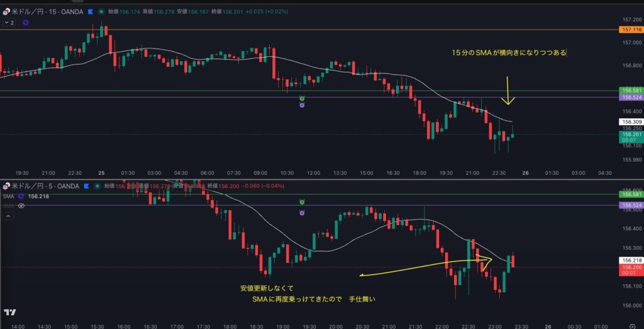Select the text 15分のSMAが横向きになりつつある
The width and height of the screenshot is (644, 329).
[x=509, y=53]
